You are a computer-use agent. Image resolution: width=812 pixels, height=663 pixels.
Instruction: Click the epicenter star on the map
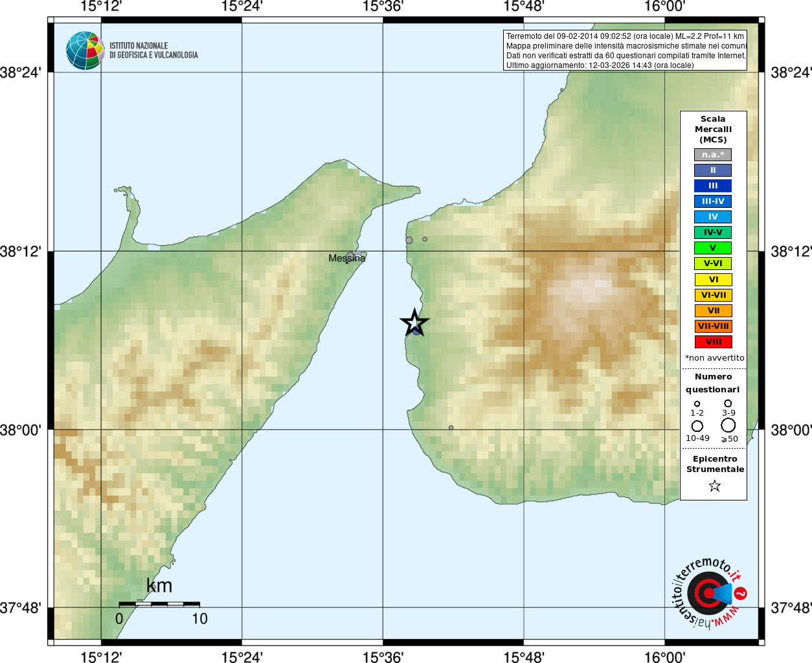(414, 322)
